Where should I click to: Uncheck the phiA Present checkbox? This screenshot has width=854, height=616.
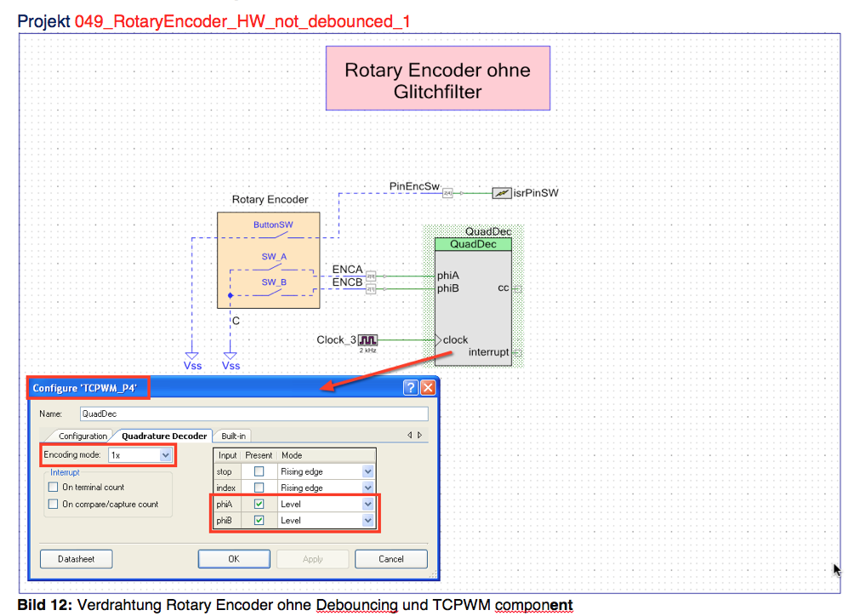[259, 504]
